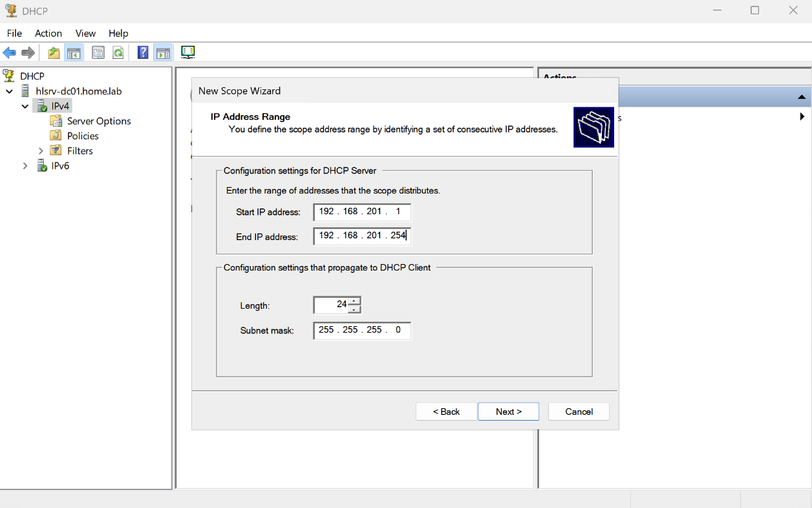This screenshot has width=812, height=508.
Task: Select Server Options in the tree
Action: coord(99,121)
